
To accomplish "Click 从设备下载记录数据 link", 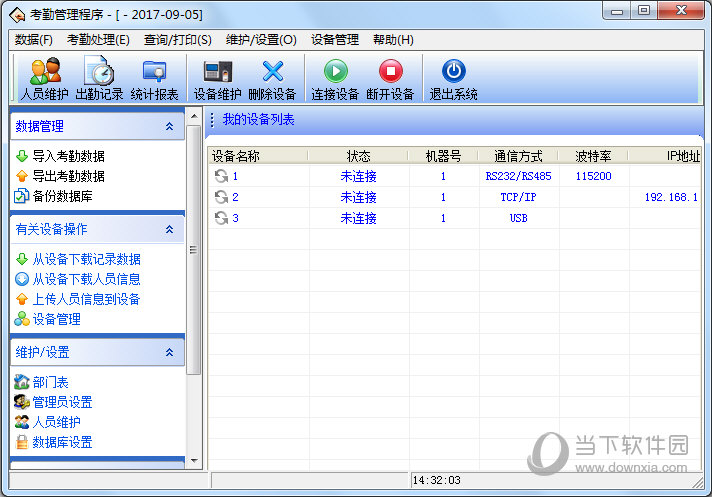I will pos(87,259).
